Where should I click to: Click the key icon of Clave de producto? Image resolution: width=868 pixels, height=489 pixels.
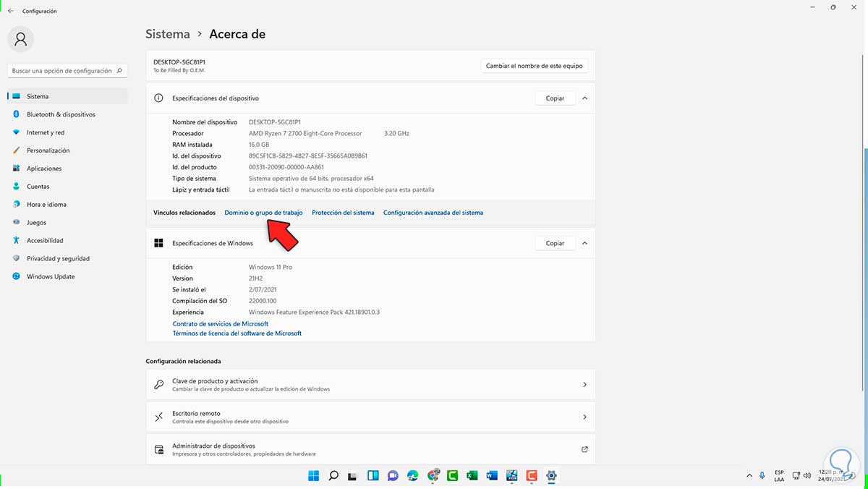click(159, 385)
